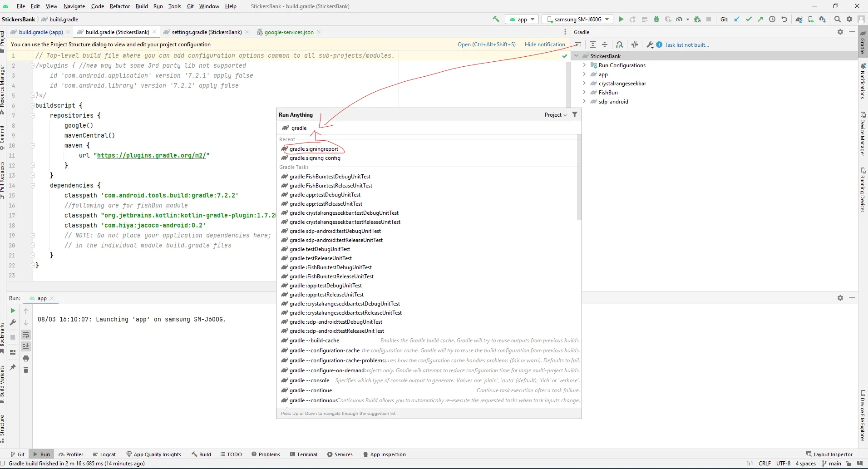Rerun 'app' in the Run panel
This screenshot has height=469, width=868.
13,311
